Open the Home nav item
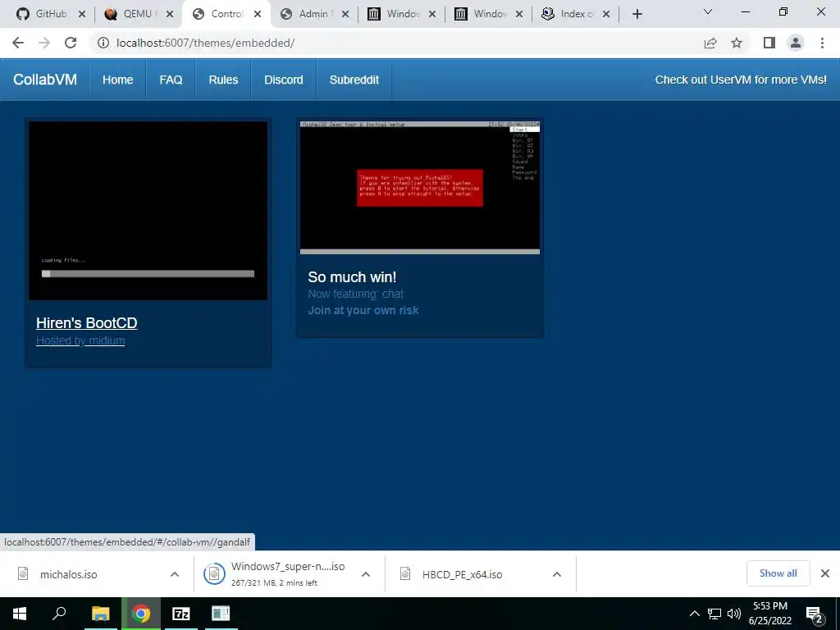 [118, 80]
